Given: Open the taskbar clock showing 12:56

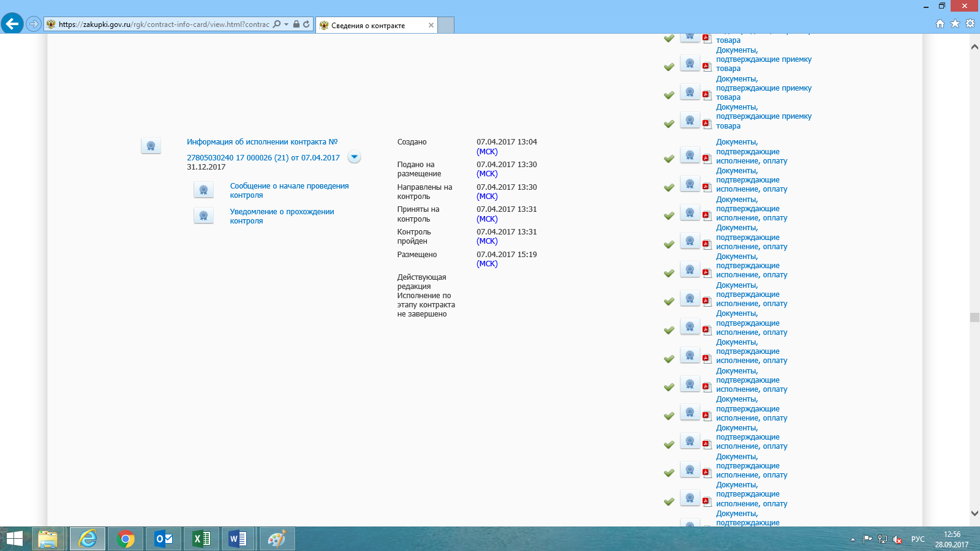Looking at the screenshot, I should point(952,539).
